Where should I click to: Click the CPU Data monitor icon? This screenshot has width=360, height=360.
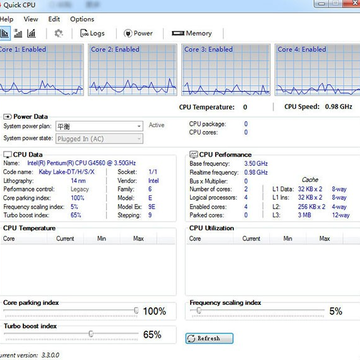tap(7, 155)
